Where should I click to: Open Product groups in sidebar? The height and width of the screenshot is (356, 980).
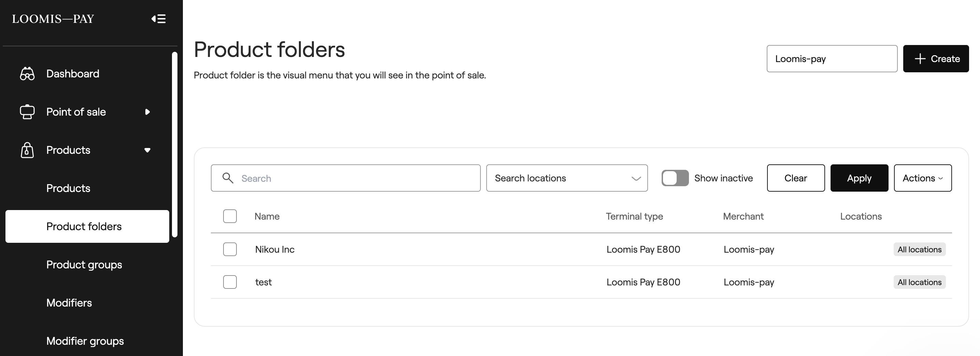84,265
